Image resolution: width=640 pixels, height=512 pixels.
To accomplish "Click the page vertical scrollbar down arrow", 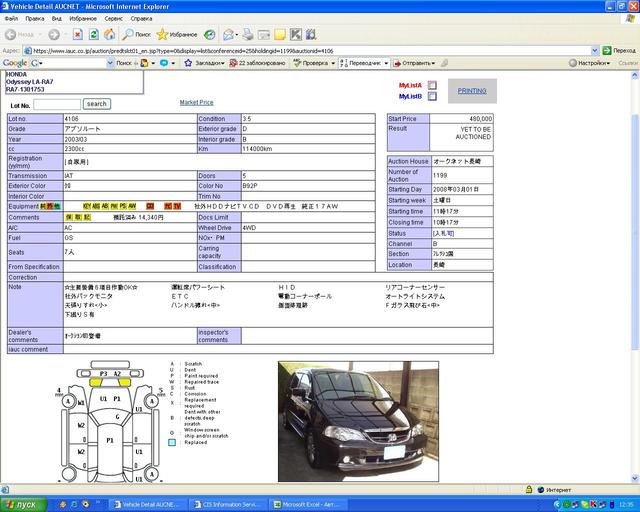I will point(635,478).
